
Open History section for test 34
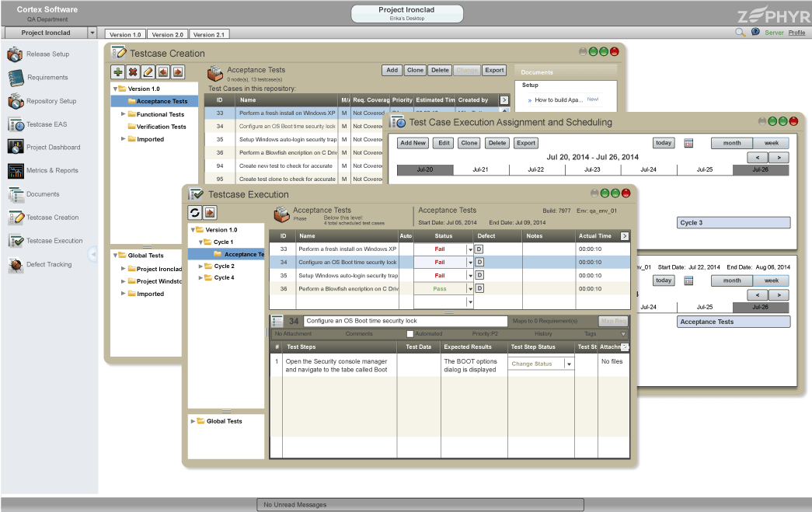coord(543,334)
